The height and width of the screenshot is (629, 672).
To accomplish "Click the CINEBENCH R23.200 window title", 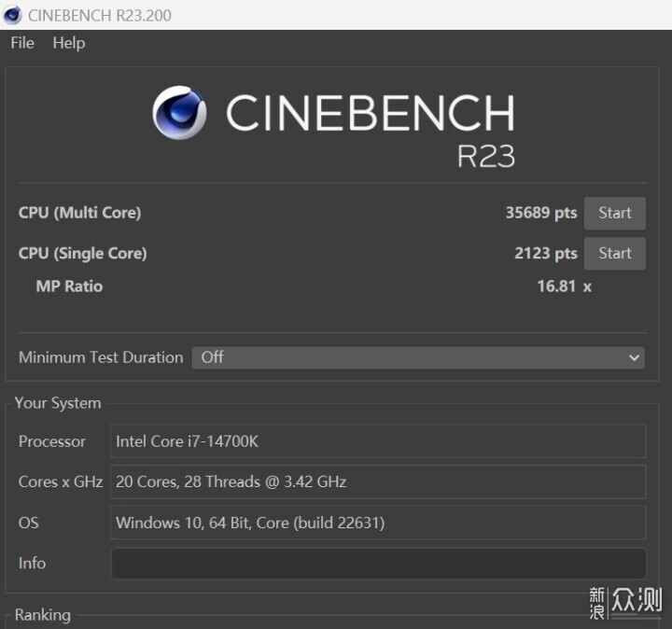I will coord(100,16).
